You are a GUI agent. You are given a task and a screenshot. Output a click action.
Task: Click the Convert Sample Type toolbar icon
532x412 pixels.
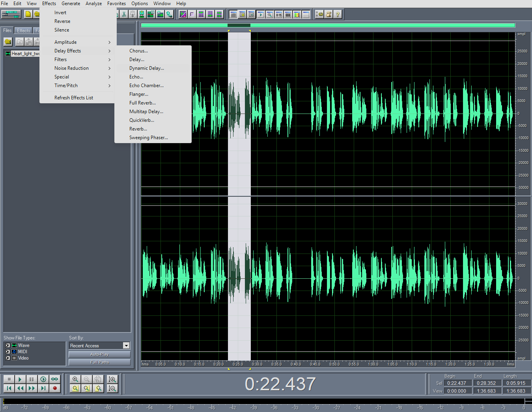tap(169, 14)
